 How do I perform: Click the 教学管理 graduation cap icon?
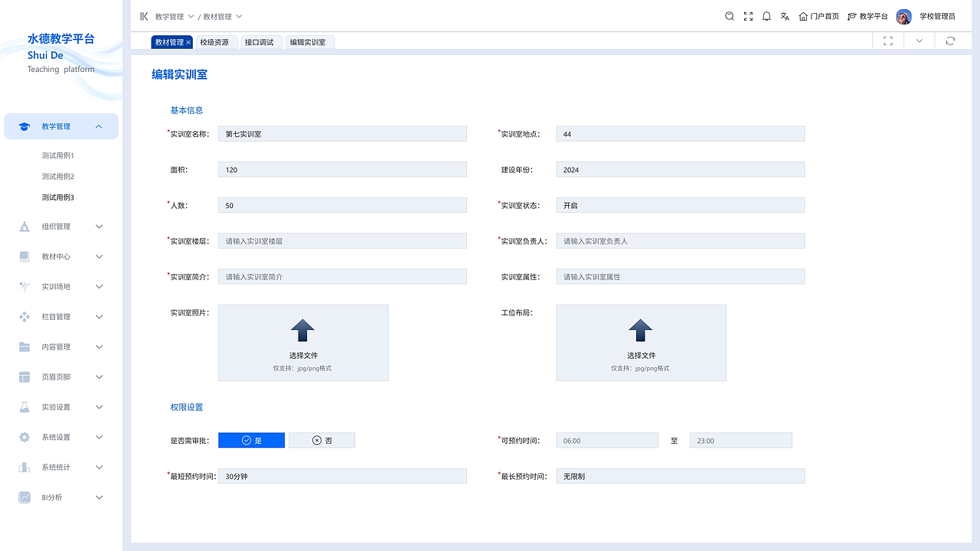coord(24,126)
